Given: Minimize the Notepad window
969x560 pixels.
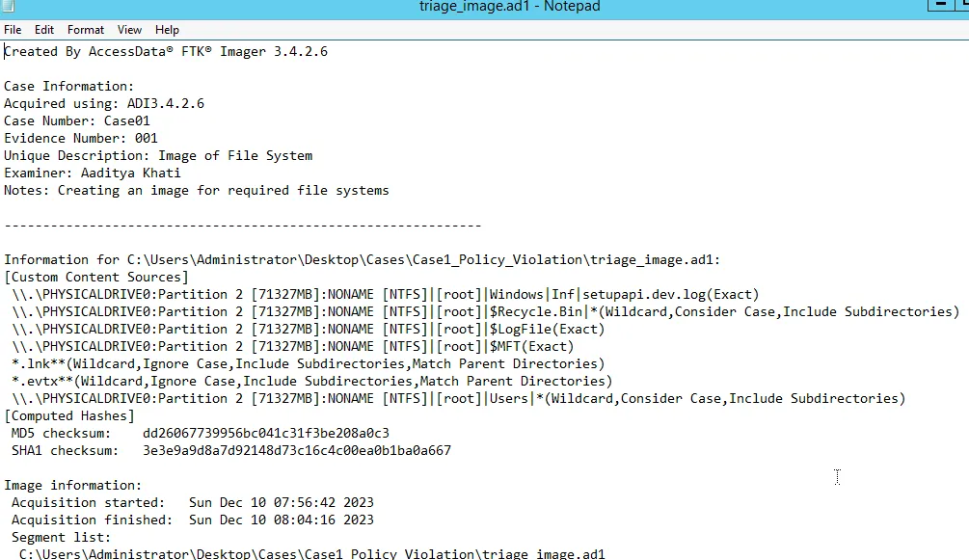Looking at the screenshot, I should coord(940,6).
